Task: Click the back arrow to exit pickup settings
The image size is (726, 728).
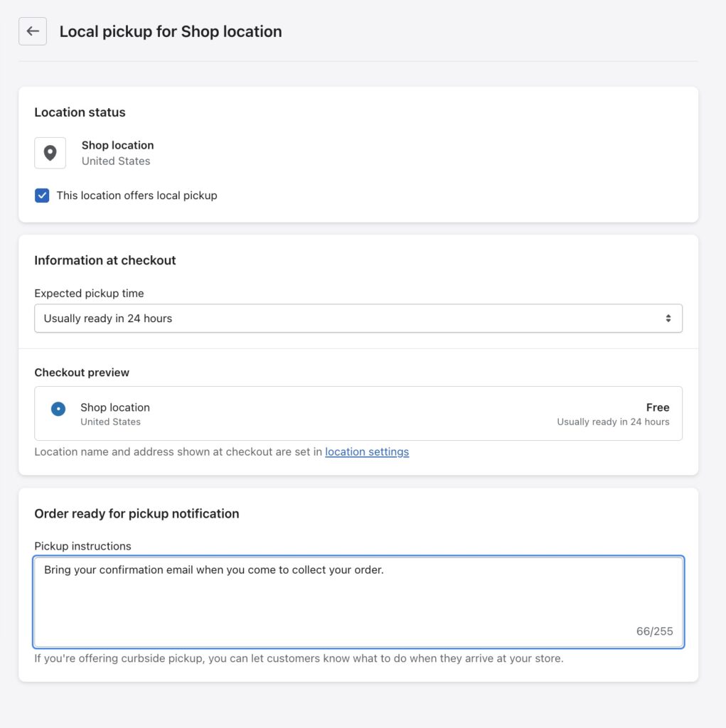Action: (32, 31)
